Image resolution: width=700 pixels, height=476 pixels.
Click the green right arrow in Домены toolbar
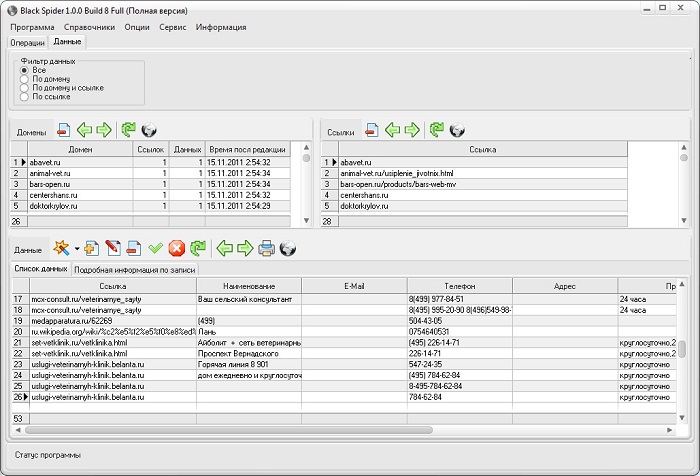(104, 130)
